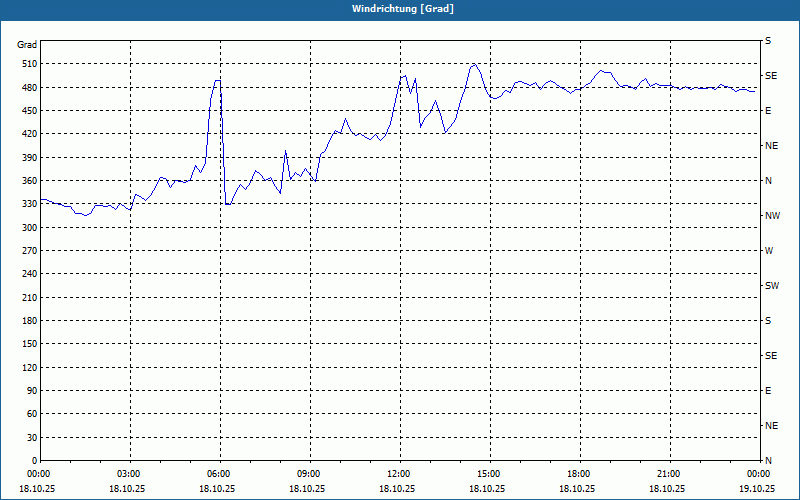Select the SW compass direction label

[x=772, y=286]
